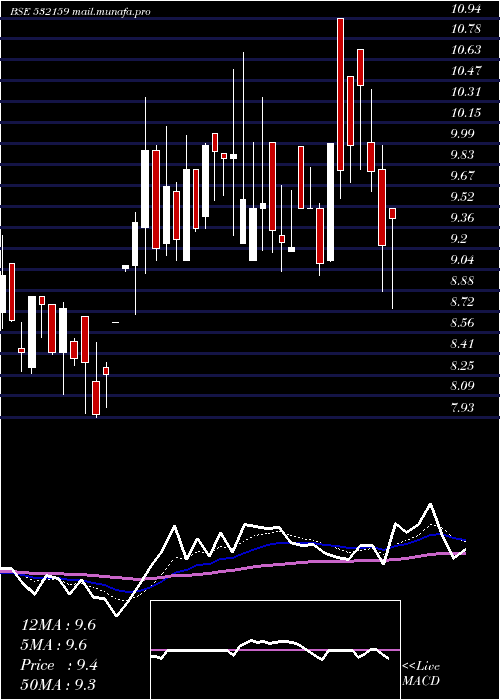Image resolution: width=500 pixels, height=700 pixels.
Task: Click the 9.2 price axis label
Action: click(459, 239)
